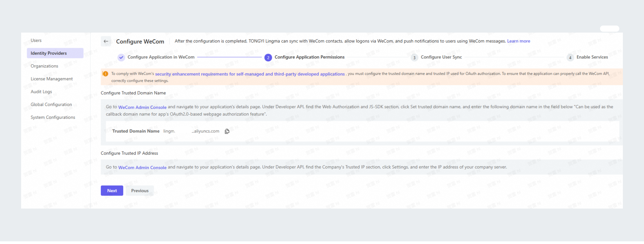Viewport: 644px width, 244px height.
Task: Click the Configure Trusted IP Address heading
Action: 129,153
